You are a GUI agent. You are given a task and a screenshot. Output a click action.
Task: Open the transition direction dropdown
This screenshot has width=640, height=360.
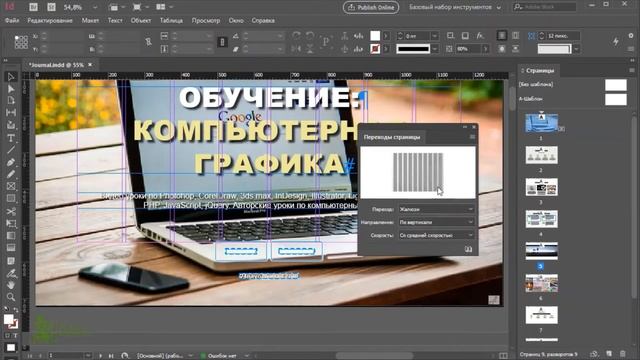pyautogui.click(x=436, y=222)
